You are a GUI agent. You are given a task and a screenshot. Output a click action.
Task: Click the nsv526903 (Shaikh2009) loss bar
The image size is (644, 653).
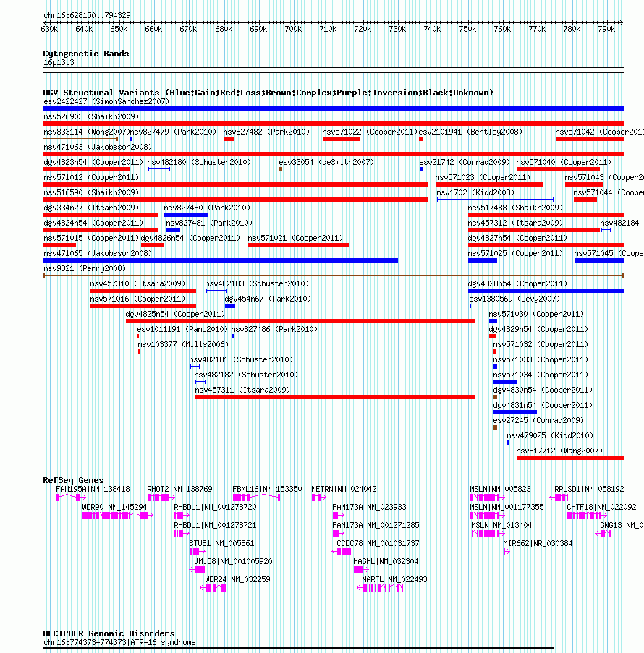(333, 124)
